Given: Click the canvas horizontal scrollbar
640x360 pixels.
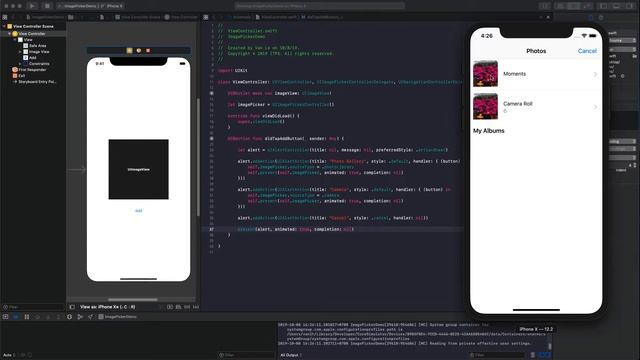Looking at the screenshot, I should coord(133,300).
